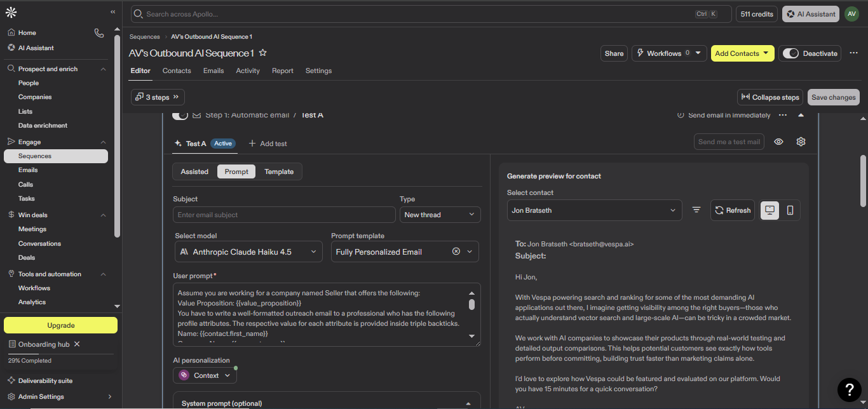Screen dimensions: 868x409
Task: Click the search magnifier in the top bar
Action: (138, 14)
